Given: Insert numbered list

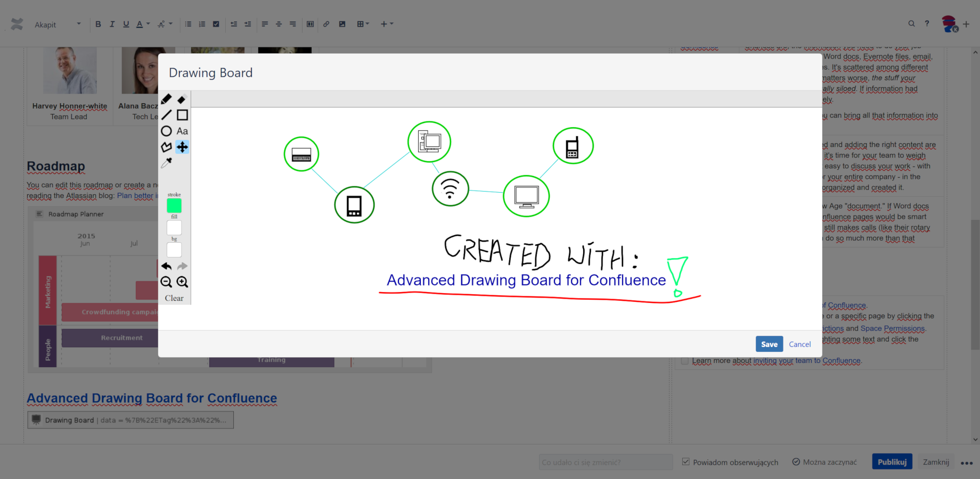Looking at the screenshot, I should pos(202,24).
